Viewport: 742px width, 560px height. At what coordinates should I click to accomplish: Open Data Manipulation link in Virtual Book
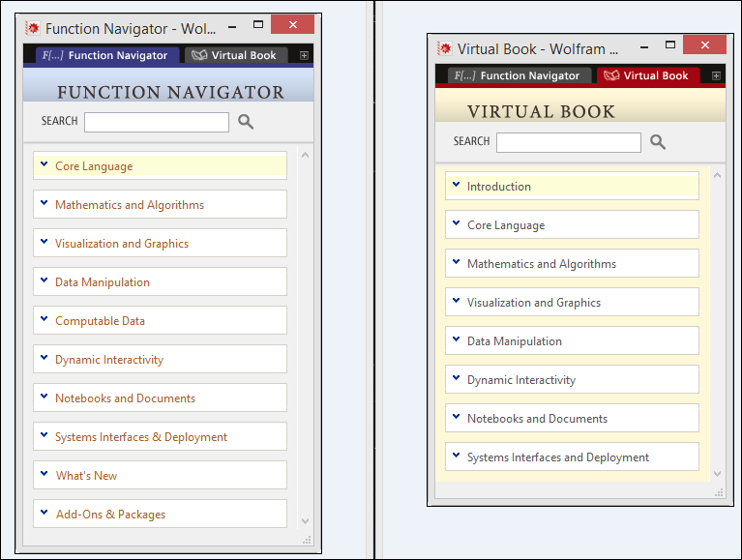pos(515,341)
